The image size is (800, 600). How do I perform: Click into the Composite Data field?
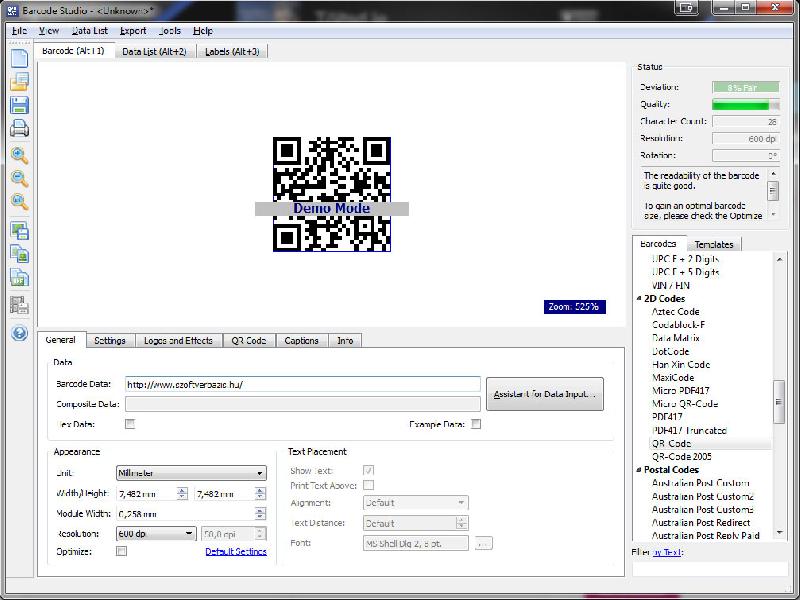pos(303,404)
